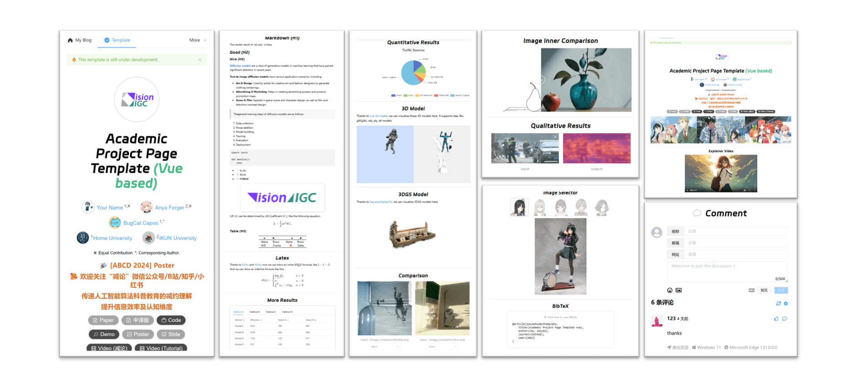868x392 pixels.
Task: Visit the IKUN University link
Action: pyautogui.click(x=178, y=238)
